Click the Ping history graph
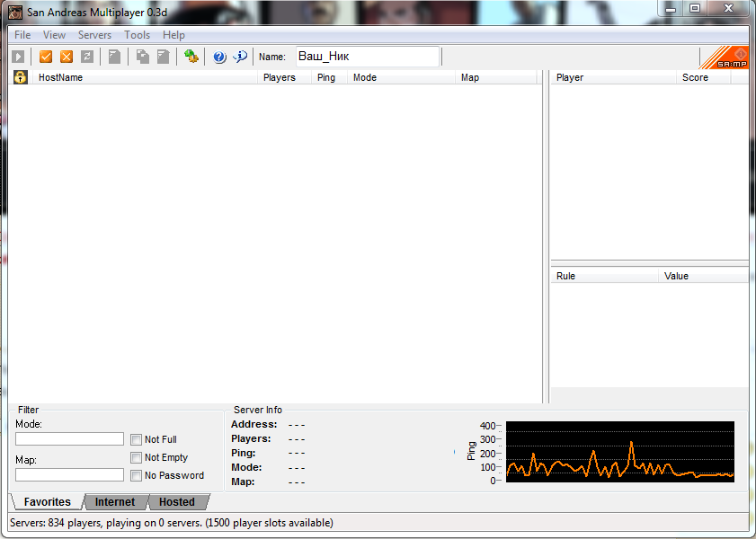This screenshot has width=756, height=539. [x=620, y=451]
